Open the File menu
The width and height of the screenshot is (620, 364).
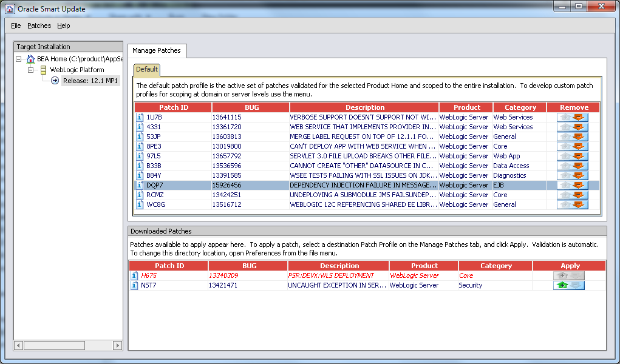click(x=16, y=25)
